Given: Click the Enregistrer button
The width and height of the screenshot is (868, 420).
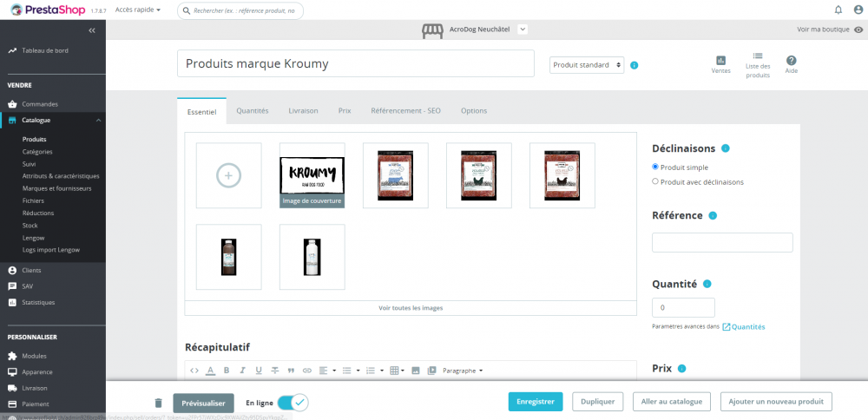Looking at the screenshot, I should pyautogui.click(x=536, y=402).
